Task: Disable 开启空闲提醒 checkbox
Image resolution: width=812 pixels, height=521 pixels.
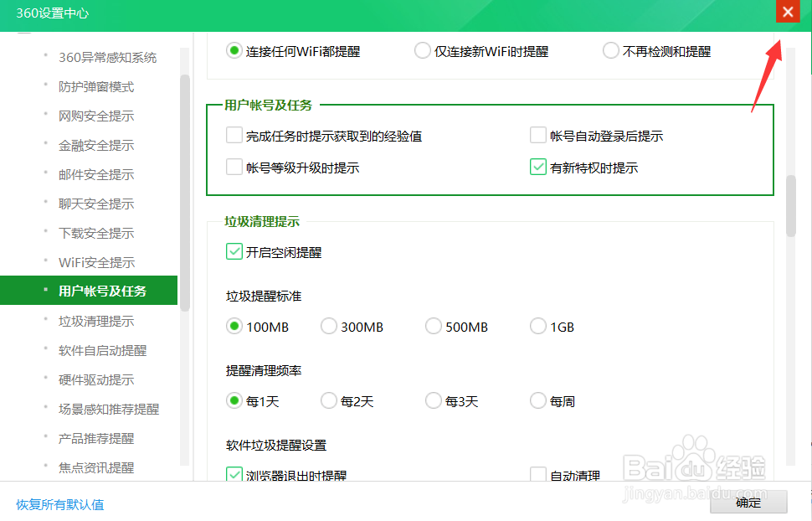Action: (234, 252)
